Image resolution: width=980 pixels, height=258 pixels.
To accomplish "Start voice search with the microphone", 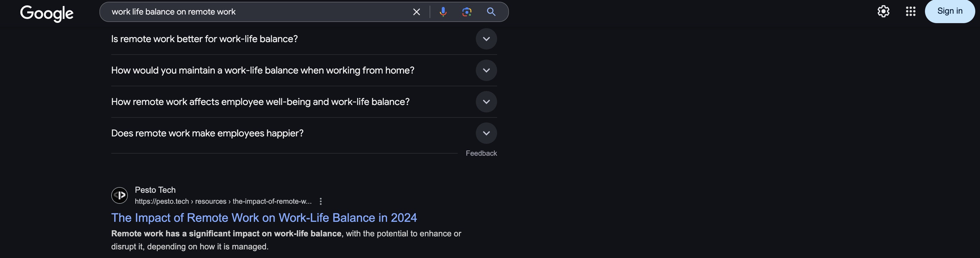I will click(x=443, y=12).
